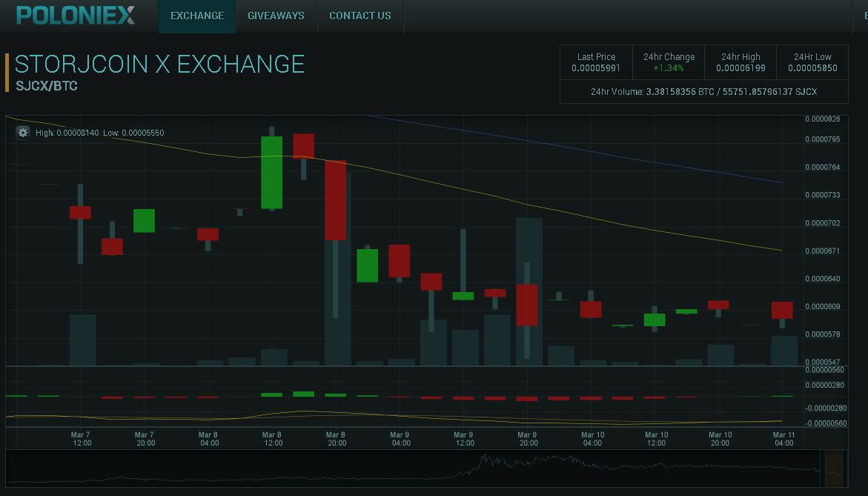Click the 0.00000280 MACD axis label
This screenshot has width=868, height=496.
click(825, 386)
